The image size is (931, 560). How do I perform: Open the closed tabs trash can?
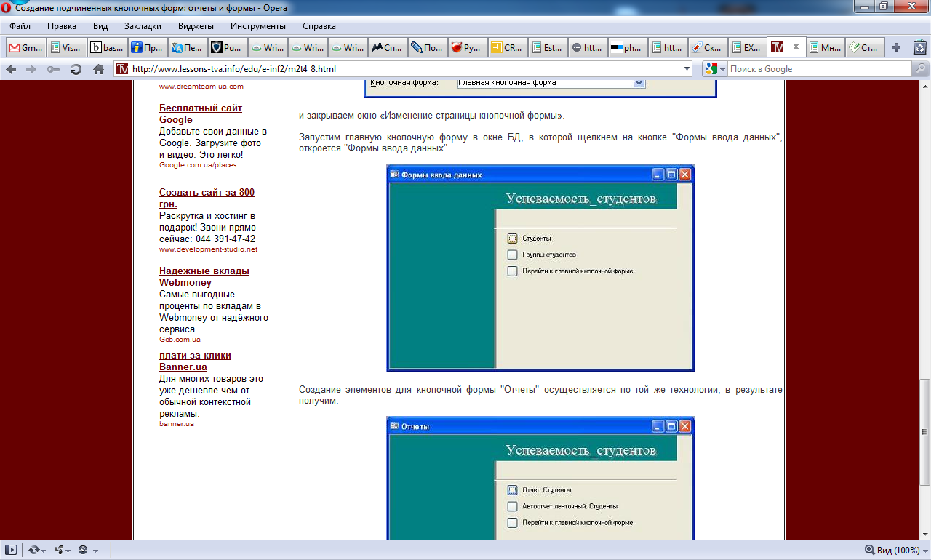pos(919,47)
